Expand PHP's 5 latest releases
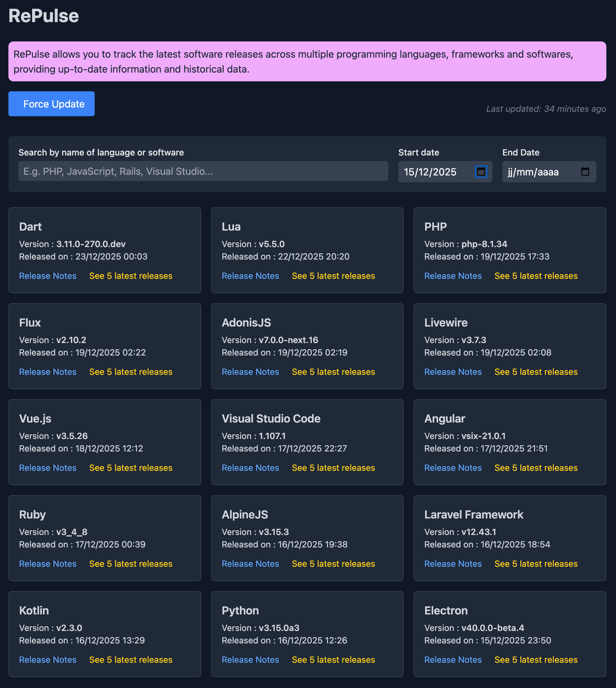This screenshot has height=688, width=616. (x=536, y=276)
